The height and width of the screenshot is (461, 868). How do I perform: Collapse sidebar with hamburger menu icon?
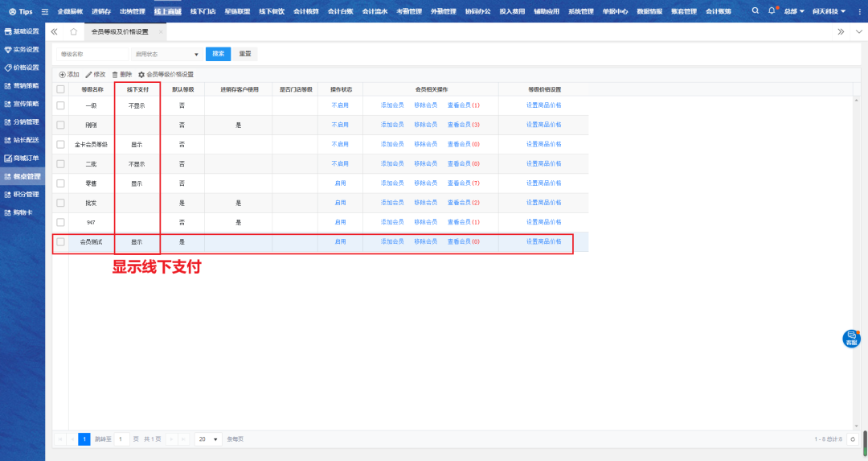44,12
